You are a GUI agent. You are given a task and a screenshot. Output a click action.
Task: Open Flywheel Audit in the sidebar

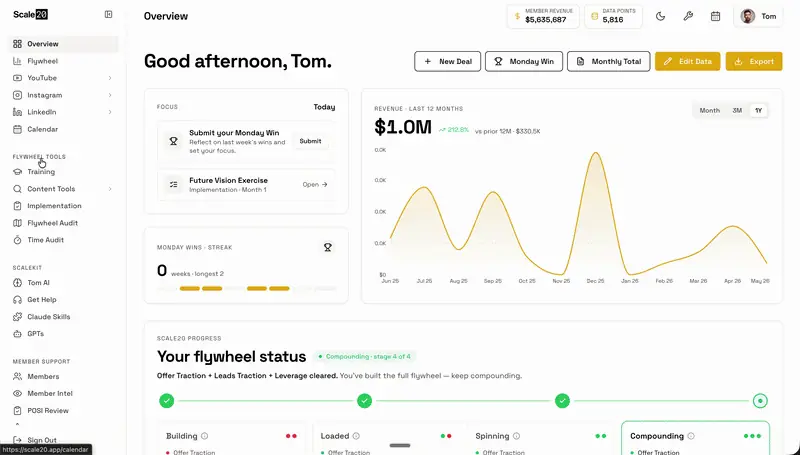(x=63, y=223)
